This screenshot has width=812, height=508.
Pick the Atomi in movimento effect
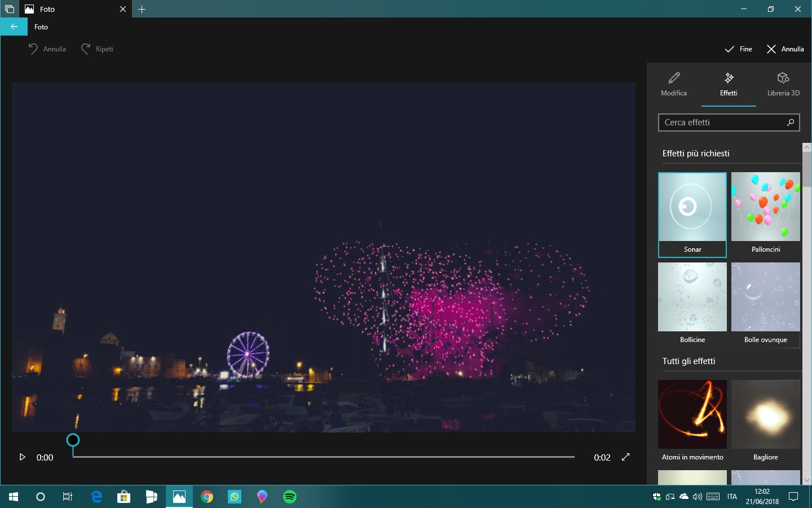point(692,422)
